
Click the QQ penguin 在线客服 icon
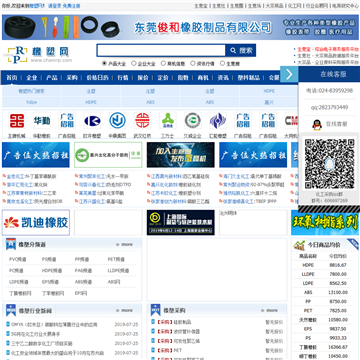pos(317,125)
